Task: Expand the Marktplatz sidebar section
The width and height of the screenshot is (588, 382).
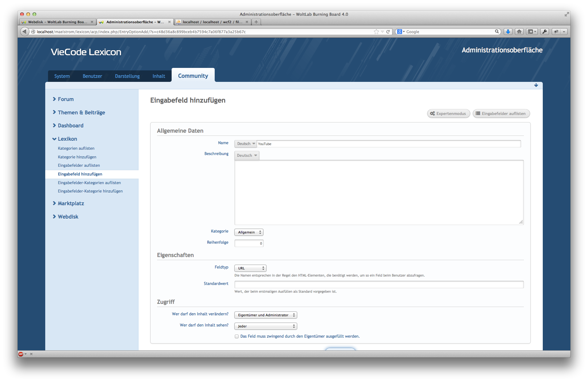Action: (71, 203)
